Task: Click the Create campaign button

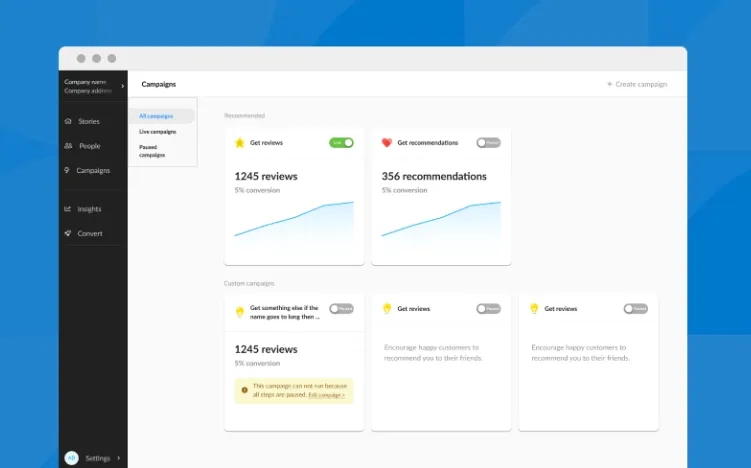Action: [x=637, y=84]
